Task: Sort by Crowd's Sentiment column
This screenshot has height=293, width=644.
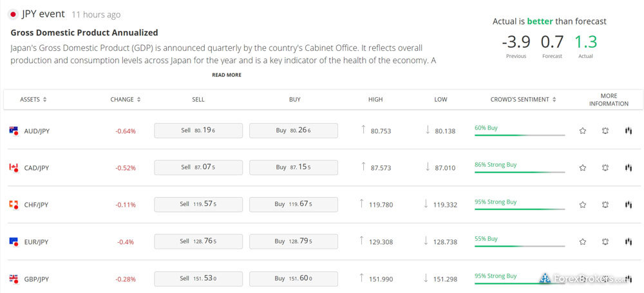Action: pos(523,99)
